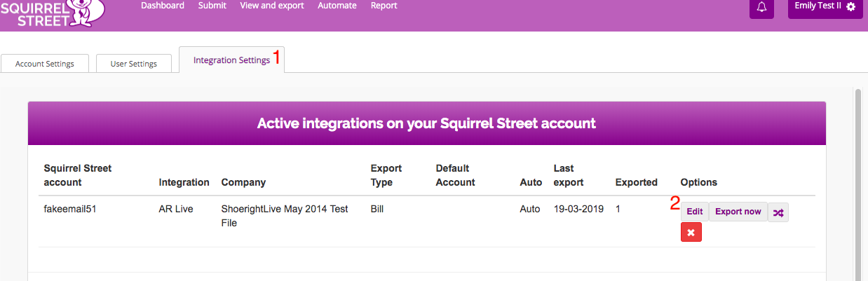Open View and export menu
Image resolution: width=868 pixels, height=281 pixels.
click(x=272, y=6)
